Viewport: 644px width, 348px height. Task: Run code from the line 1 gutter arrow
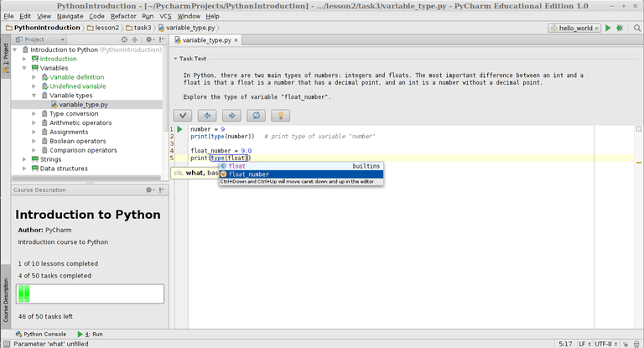point(180,129)
